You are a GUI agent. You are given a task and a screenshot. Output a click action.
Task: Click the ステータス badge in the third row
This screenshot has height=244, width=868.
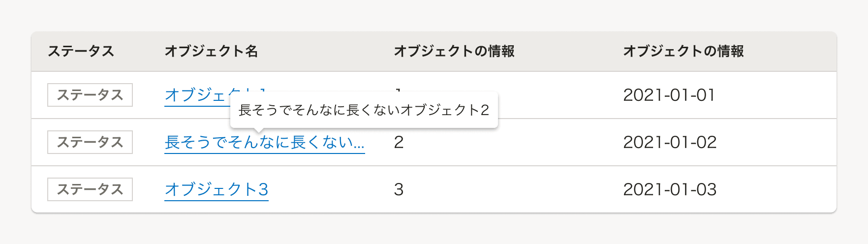click(90, 189)
